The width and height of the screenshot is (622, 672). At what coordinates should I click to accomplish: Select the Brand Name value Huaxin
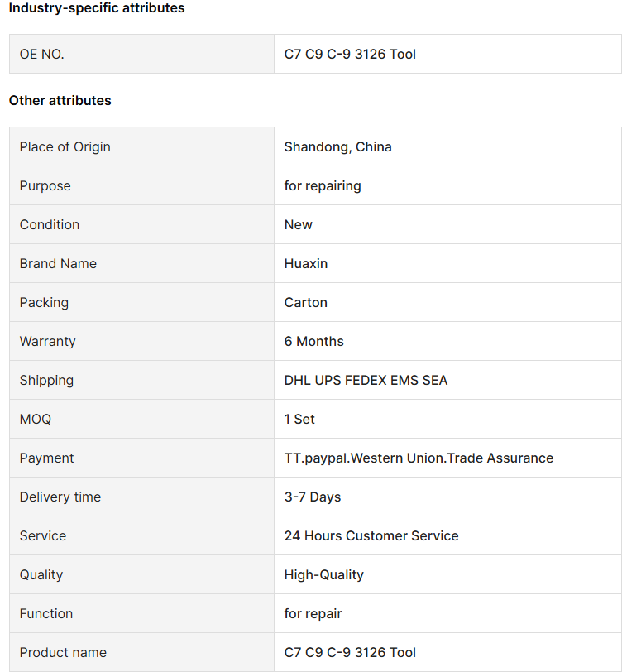306,263
